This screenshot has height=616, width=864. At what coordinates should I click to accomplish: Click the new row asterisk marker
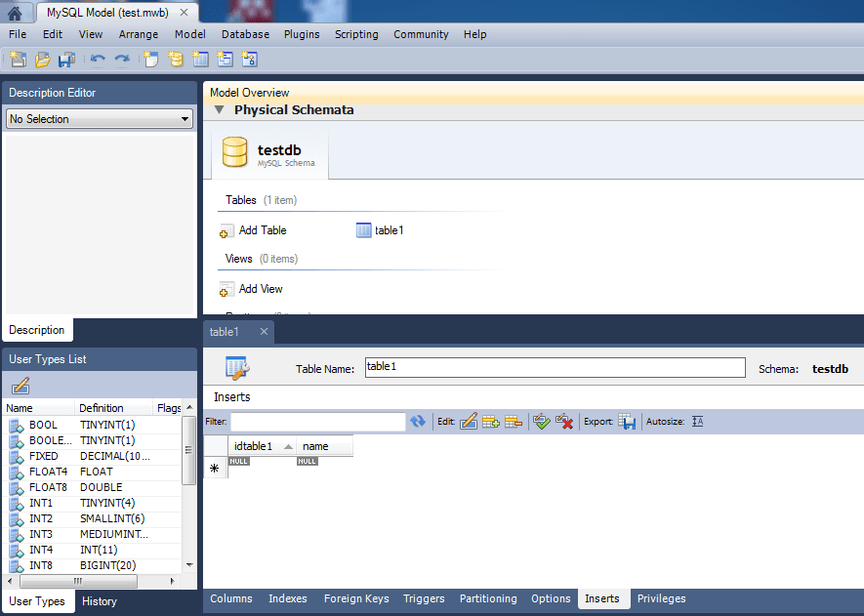pos(215,469)
